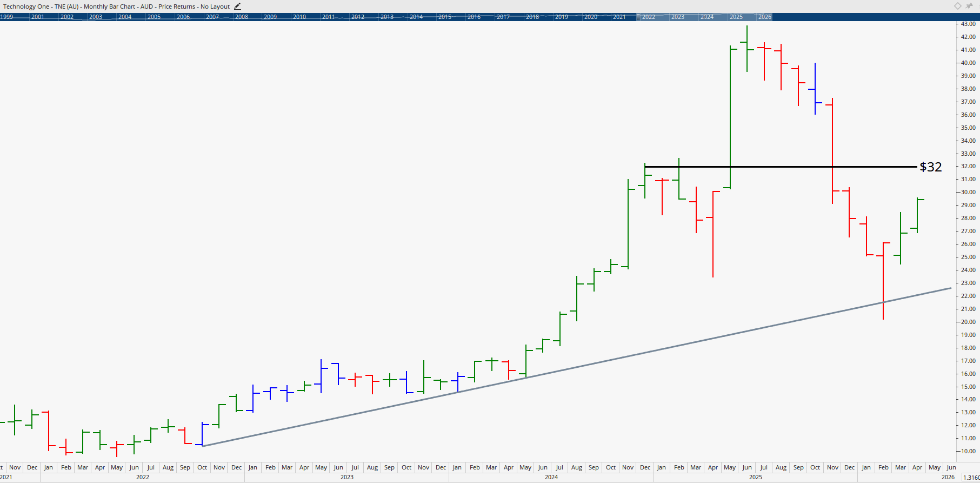Click the 16.00 price scale label
This screenshot has width=980, height=483.
[x=968, y=374]
